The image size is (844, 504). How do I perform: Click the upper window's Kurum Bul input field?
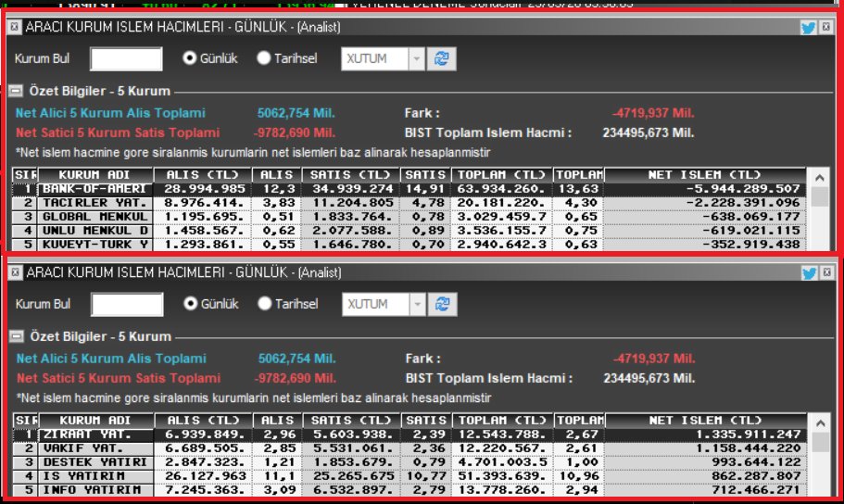[126, 58]
